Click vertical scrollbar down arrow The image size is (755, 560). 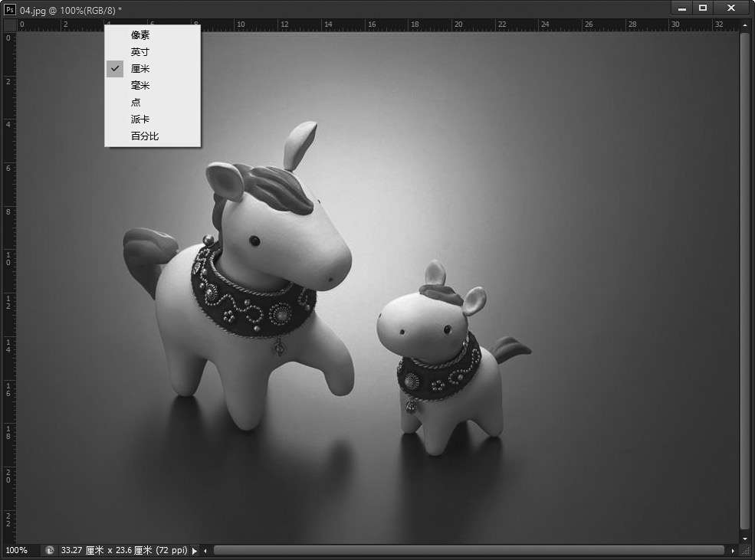tap(745, 539)
